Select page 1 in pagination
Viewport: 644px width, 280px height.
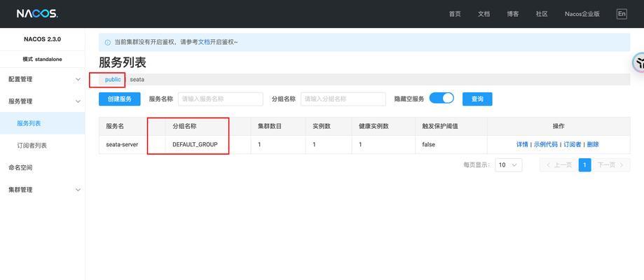point(585,165)
